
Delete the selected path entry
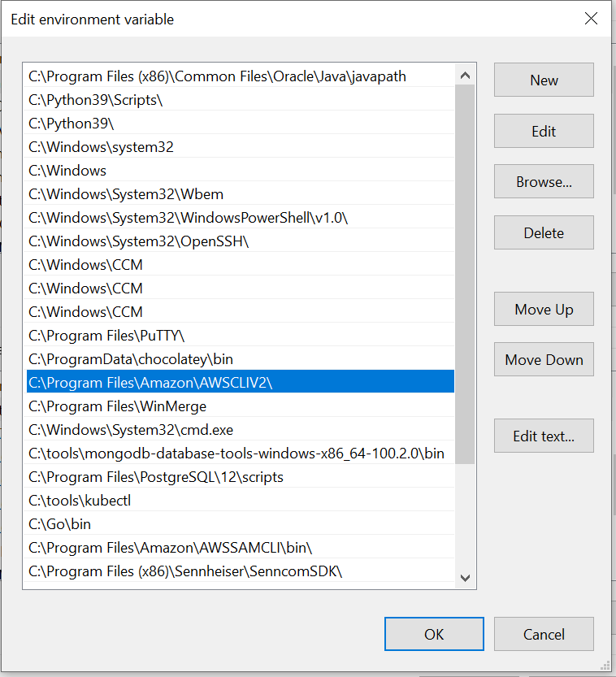tap(543, 232)
